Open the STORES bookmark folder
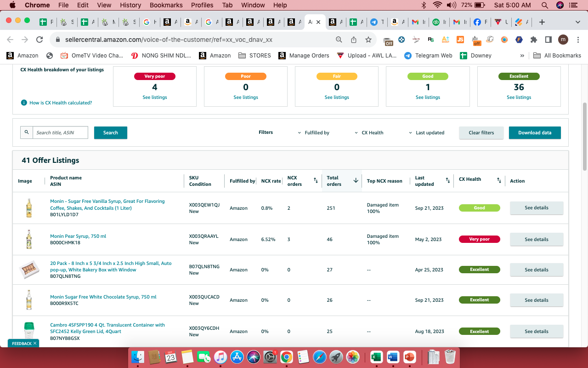This screenshot has width=588, height=368. [255, 56]
